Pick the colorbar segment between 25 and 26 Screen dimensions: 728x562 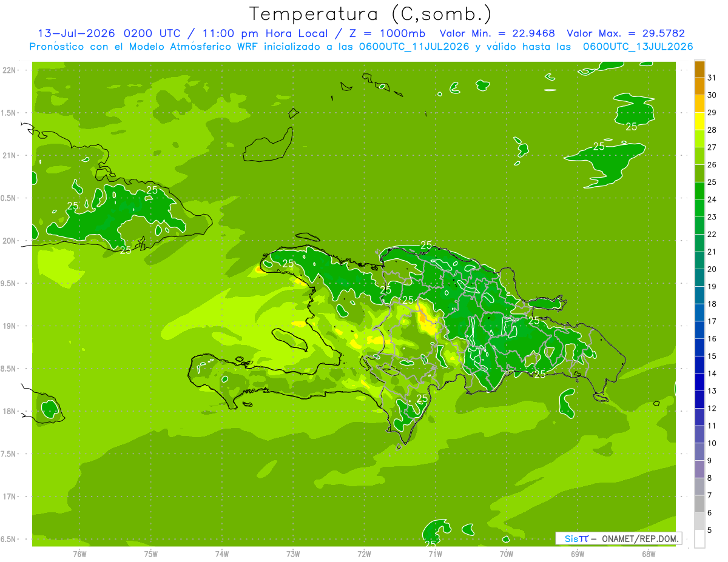pyautogui.click(x=699, y=174)
